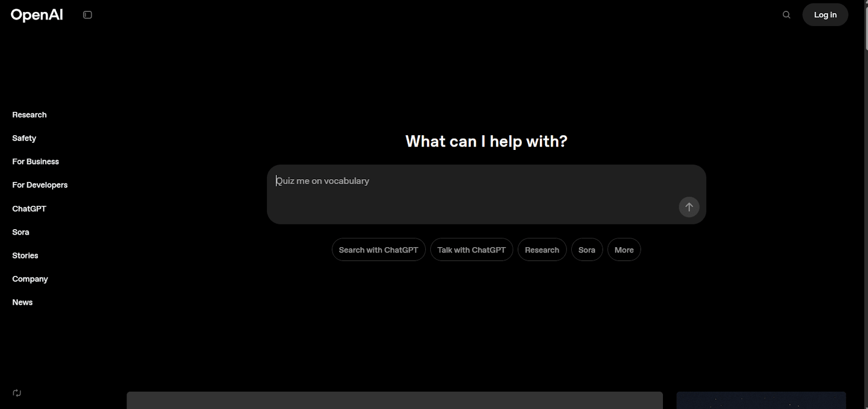Toggle the sidebar panel icon

coord(87,15)
